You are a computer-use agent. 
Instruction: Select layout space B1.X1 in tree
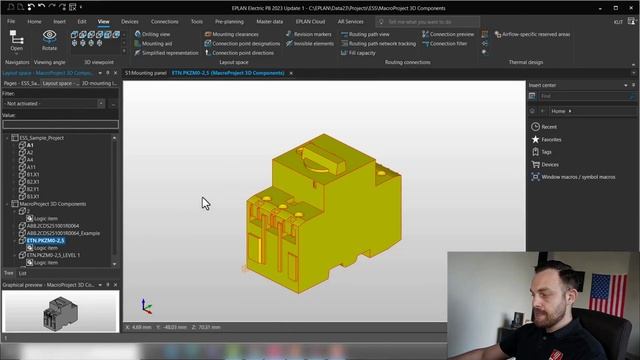pos(33,175)
